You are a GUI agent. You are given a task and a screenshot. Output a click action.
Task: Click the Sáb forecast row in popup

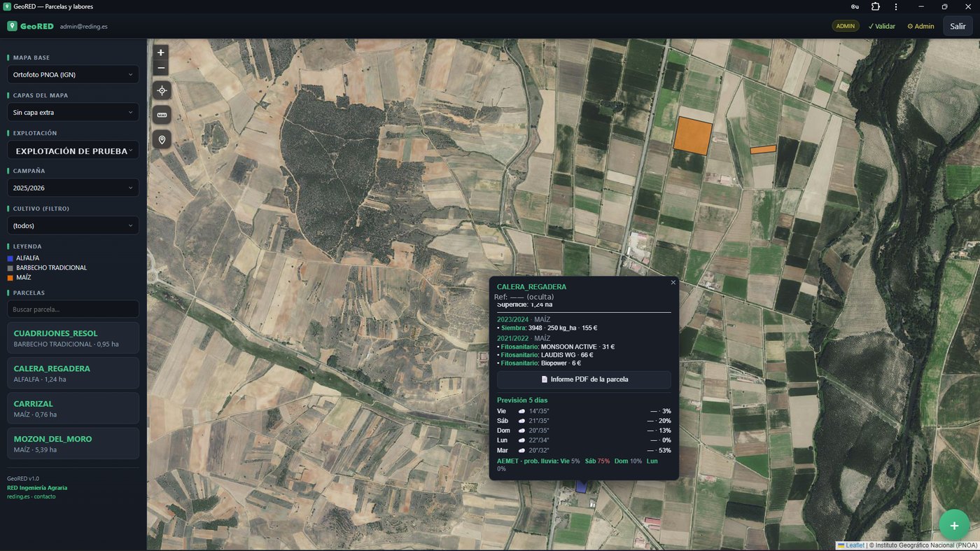584,421
